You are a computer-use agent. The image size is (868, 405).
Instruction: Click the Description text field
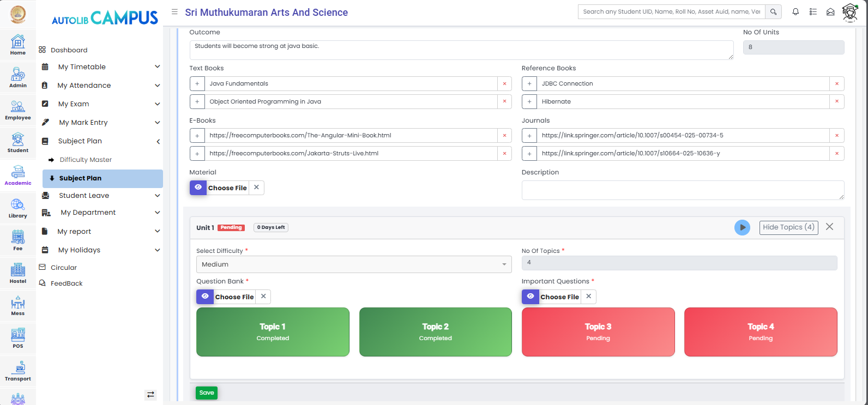(682, 190)
